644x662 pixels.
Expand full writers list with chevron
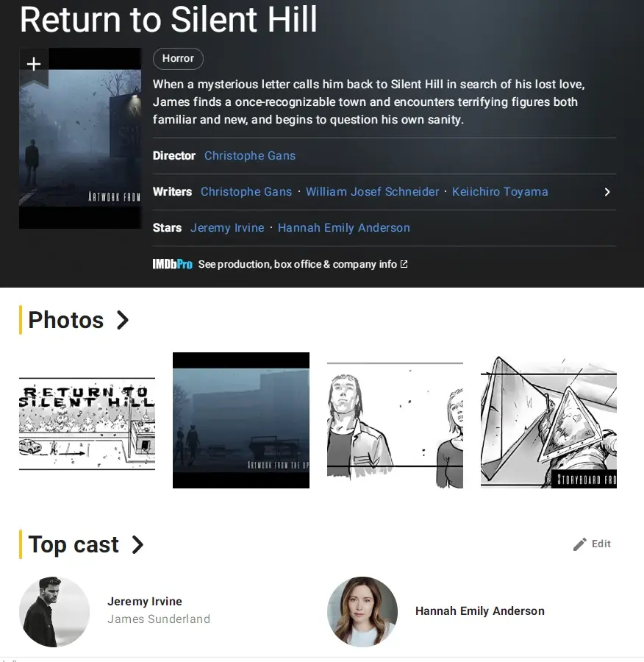(x=607, y=192)
